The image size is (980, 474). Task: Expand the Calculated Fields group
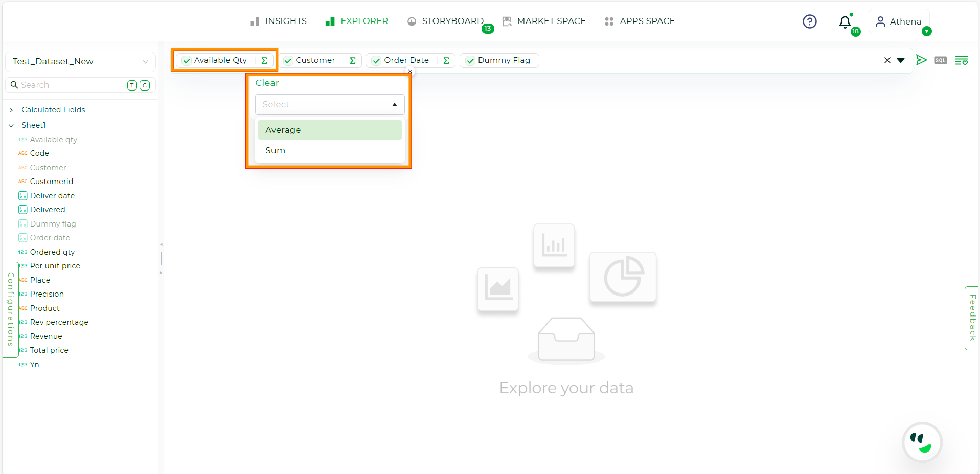[x=11, y=110]
